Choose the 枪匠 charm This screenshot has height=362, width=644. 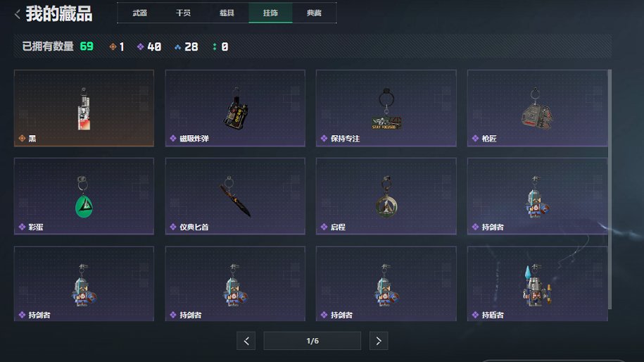(x=537, y=108)
